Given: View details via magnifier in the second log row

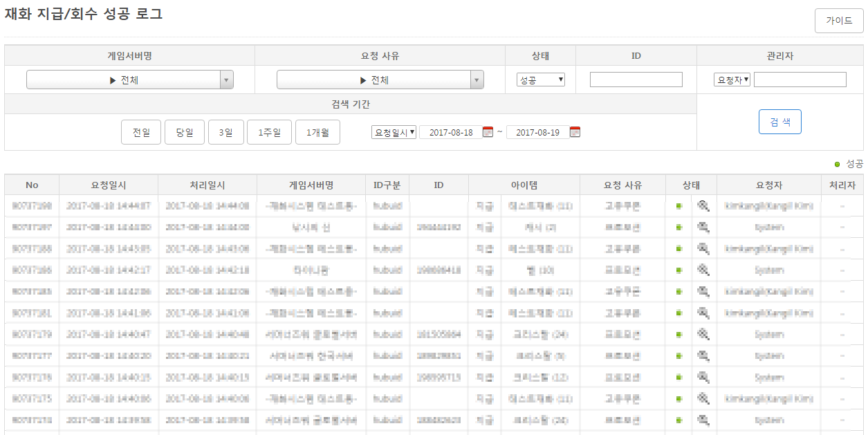Looking at the screenshot, I should coord(703,227).
